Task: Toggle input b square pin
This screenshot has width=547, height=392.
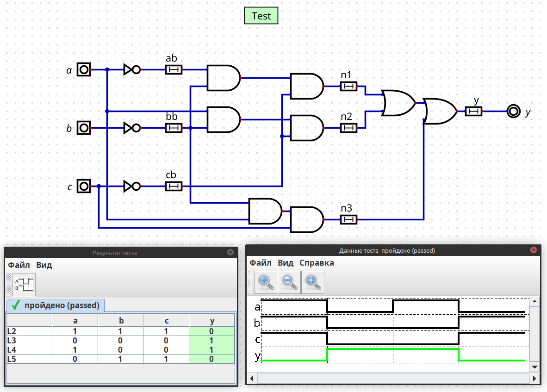Action: [x=84, y=128]
